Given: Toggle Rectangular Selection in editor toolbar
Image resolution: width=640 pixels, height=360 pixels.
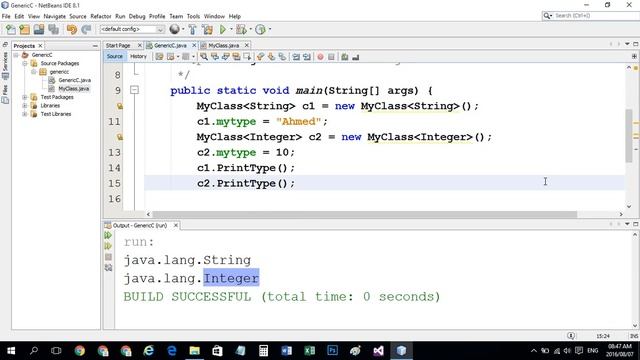Looking at the screenshot, I should pyautogui.click(x=247, y=57).
